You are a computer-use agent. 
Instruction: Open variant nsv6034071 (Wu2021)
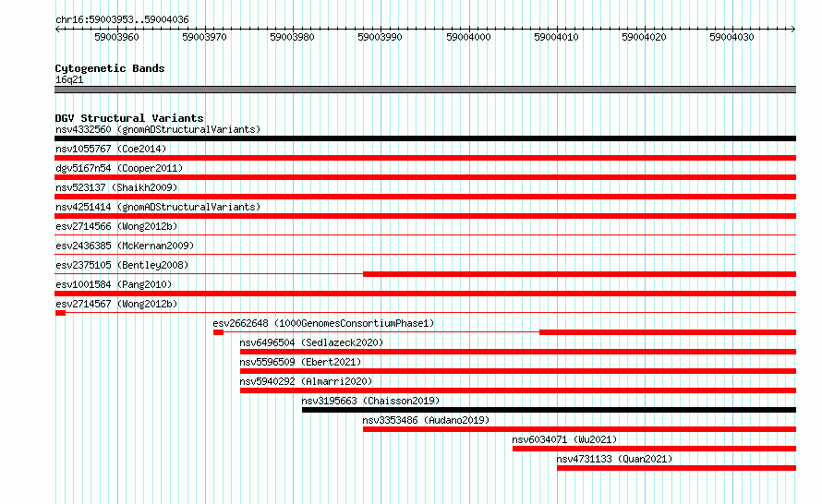[564, 439]
